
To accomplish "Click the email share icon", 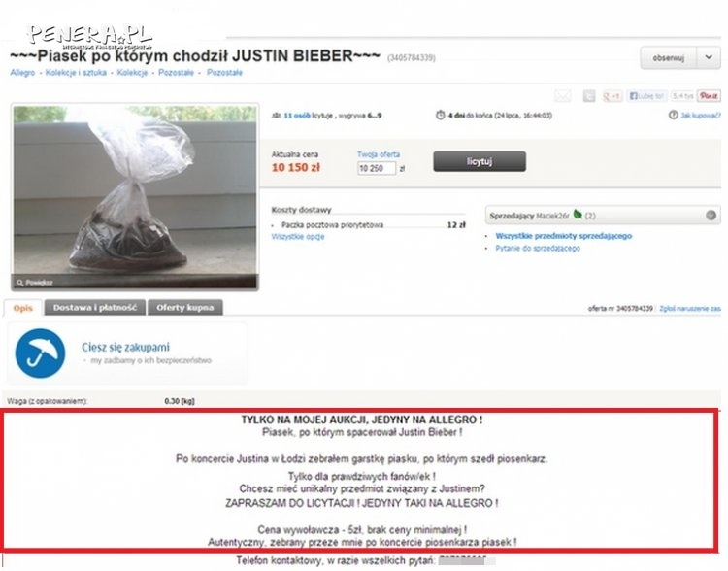I will pyautogui.click(x=563, y=96).
